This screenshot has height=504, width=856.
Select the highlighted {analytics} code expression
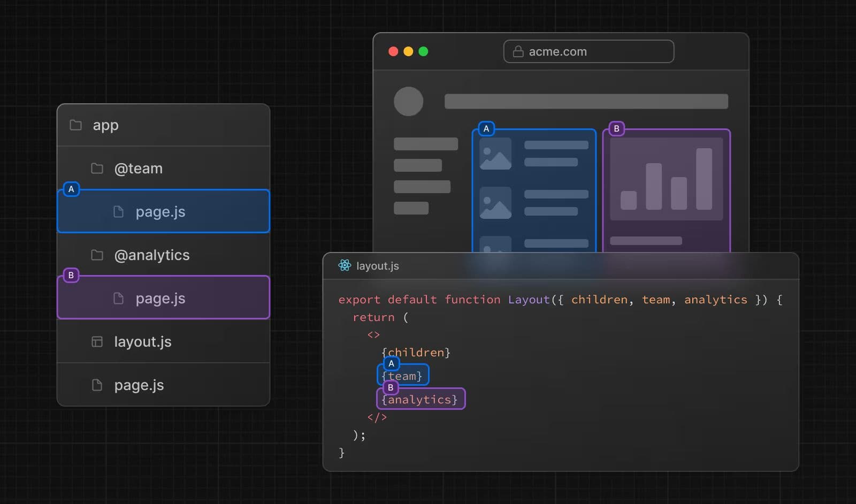pyautogui.click(x=421, y=399)
